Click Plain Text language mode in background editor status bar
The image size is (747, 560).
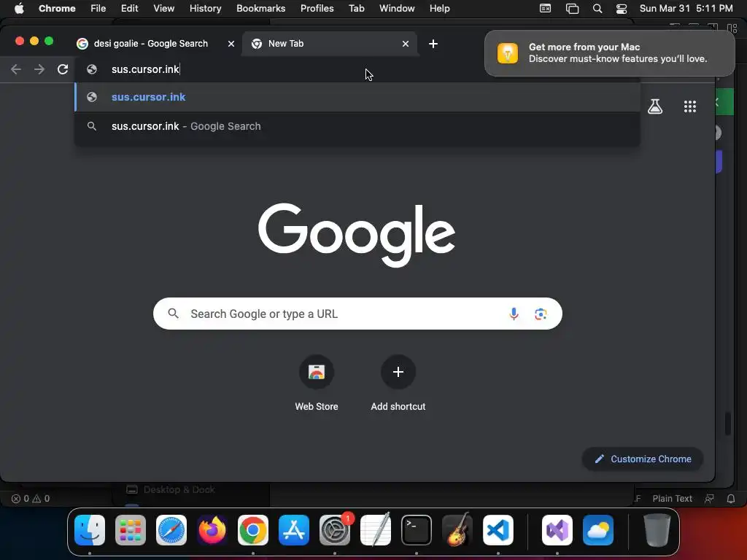tap(672, 499)
